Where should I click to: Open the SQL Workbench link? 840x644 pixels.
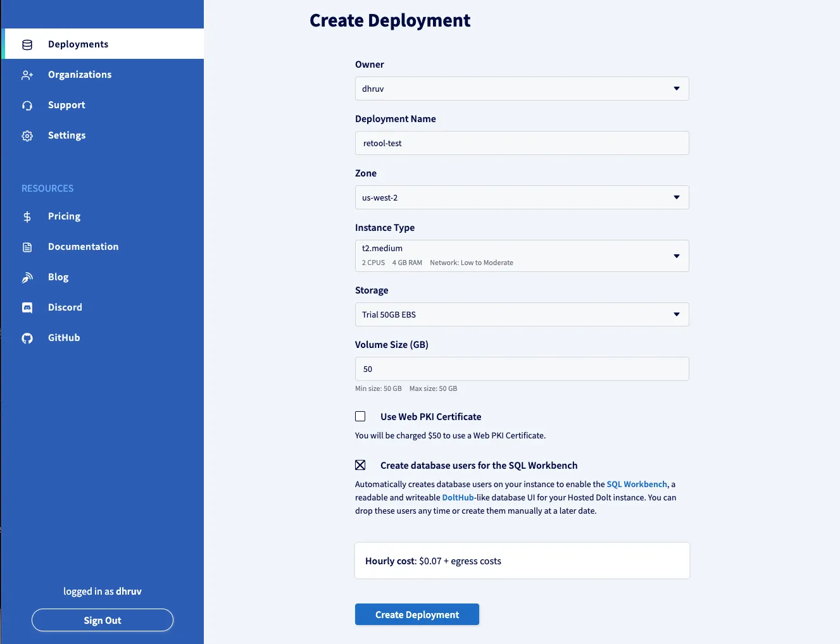(636, 484)
